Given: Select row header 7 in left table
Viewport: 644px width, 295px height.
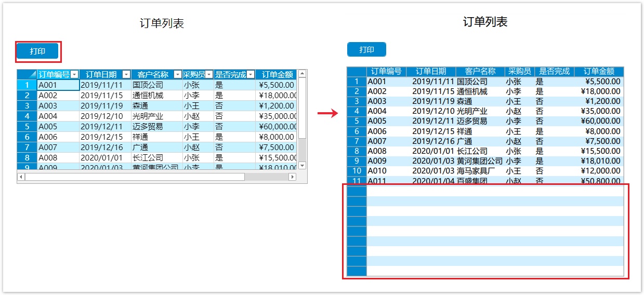Looking at the screenshot, I should pos(27,147).
